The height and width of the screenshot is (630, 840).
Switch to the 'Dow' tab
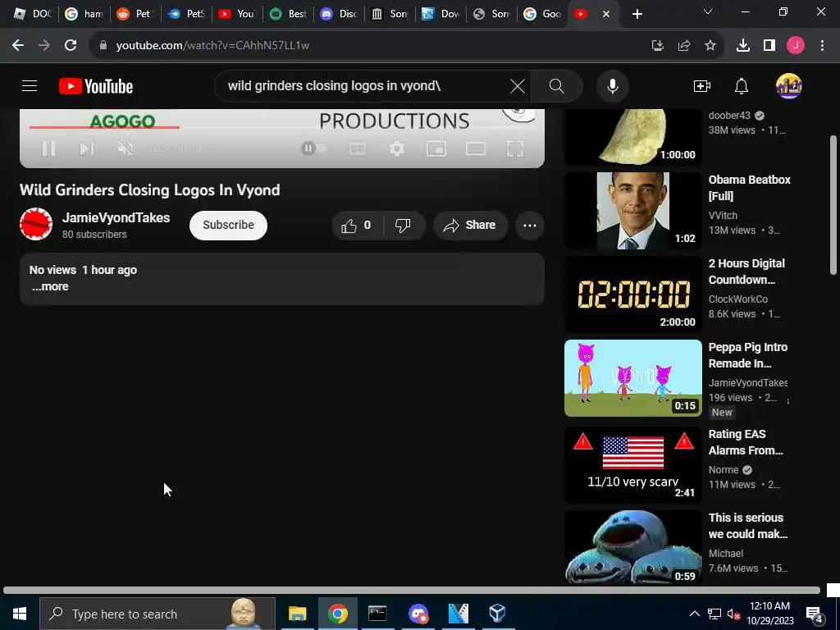(x=441, y=14)
